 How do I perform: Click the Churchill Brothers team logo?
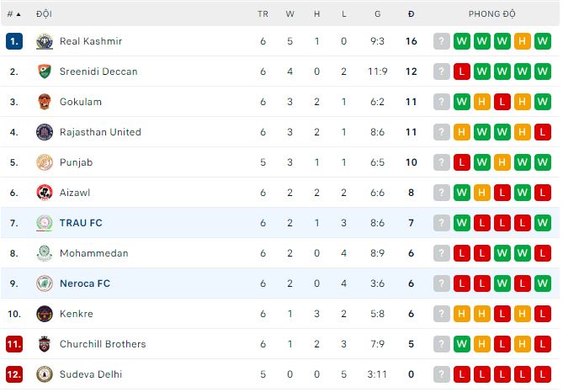tap(45, 344)
